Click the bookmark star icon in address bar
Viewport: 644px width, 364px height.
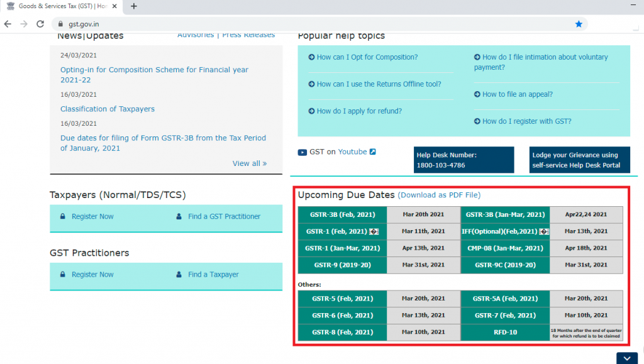(x=579, y=24)
